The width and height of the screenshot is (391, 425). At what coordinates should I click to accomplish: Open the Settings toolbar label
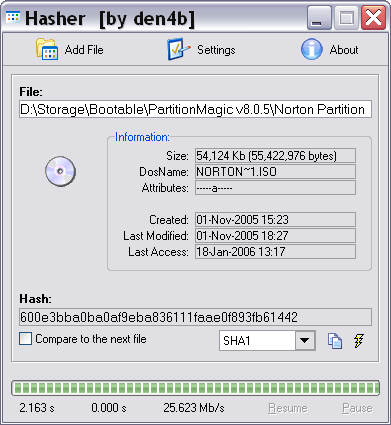tap(216, 50)
